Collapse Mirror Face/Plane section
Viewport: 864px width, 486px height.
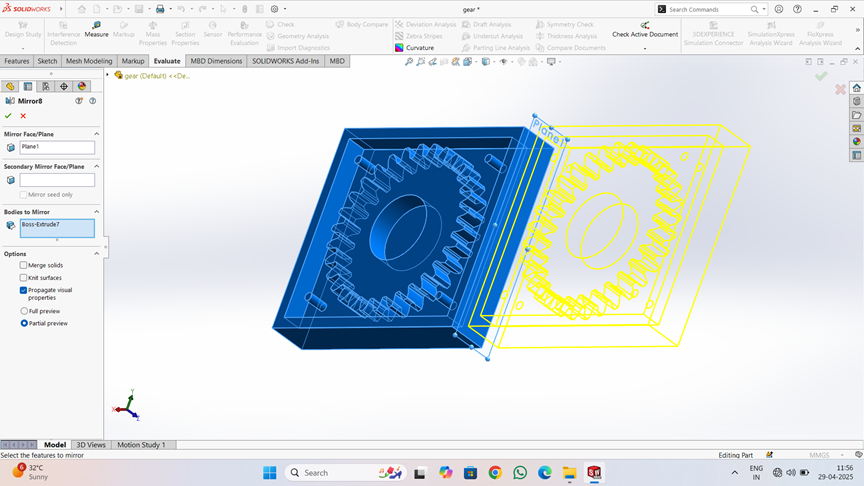point(96,134)
